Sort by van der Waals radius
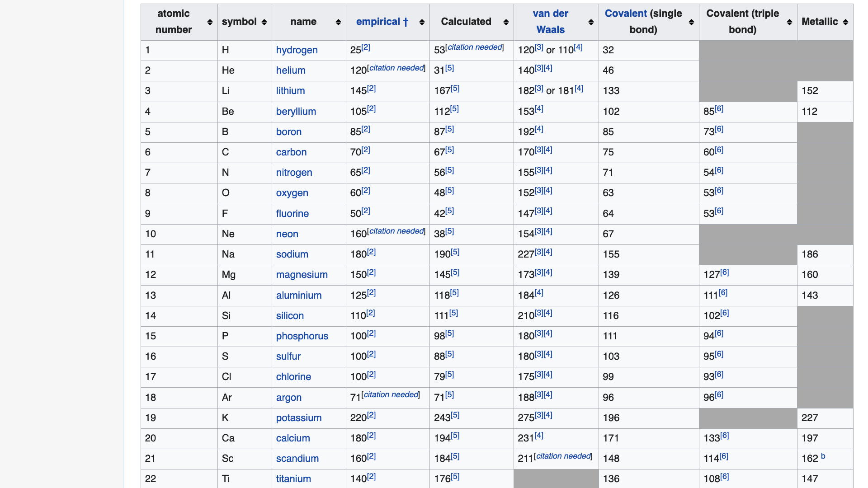The height and width of the screenshot is (488, 868). point(591,22)
